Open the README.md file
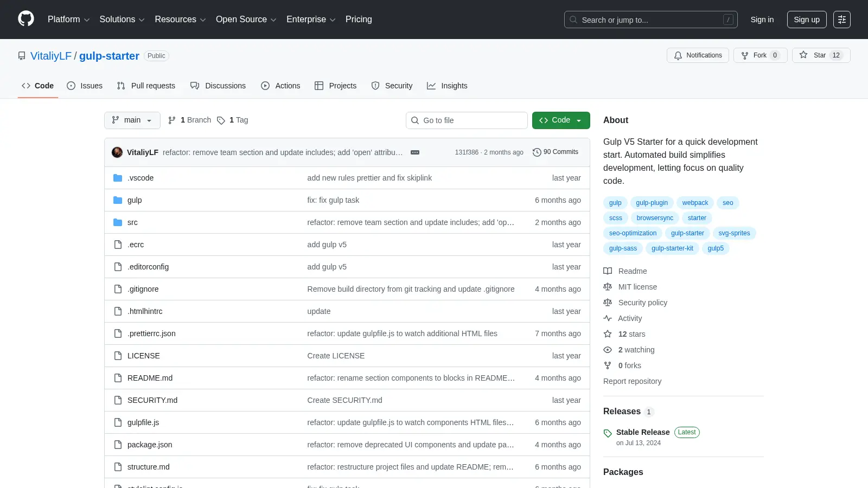Screen dimensions: 868x488 tap(150, 378)
